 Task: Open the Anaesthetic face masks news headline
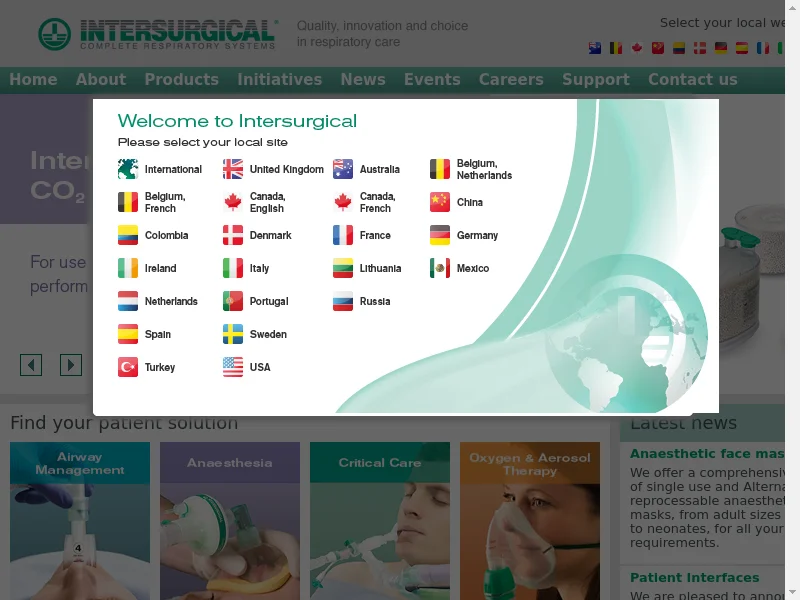click(707, 454)
